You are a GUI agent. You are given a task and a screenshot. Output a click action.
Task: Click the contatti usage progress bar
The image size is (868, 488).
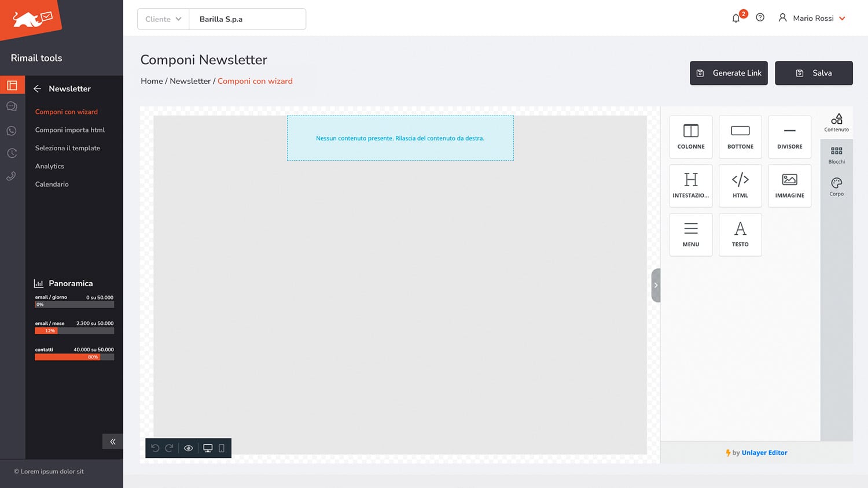click(x=74, y=357)
